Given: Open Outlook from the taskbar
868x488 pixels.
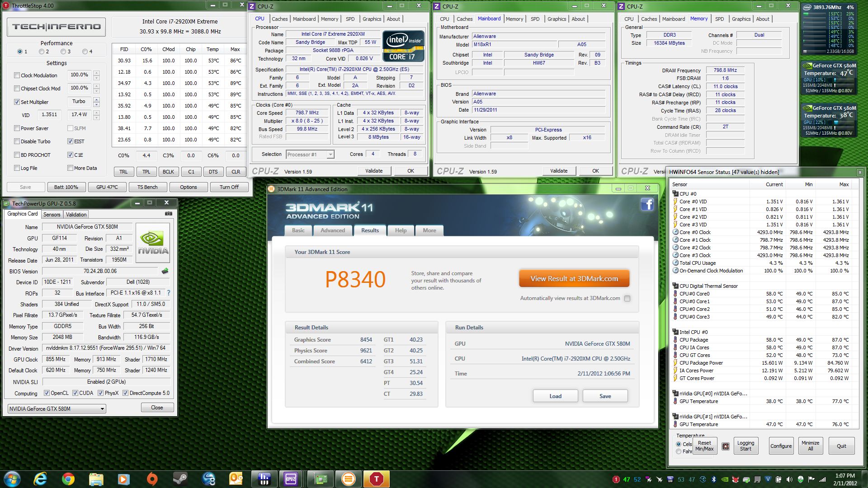Looking at the screenshot, I should tap(236, 479).
